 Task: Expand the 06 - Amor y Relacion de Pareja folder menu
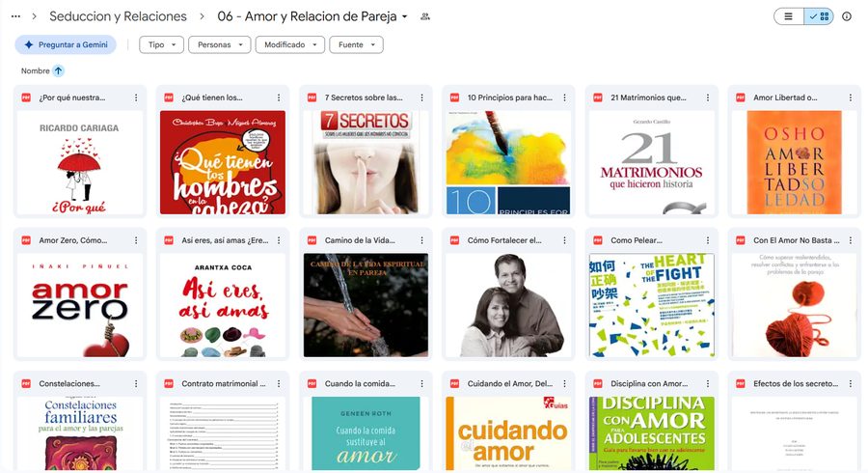[x=405, y=16]
